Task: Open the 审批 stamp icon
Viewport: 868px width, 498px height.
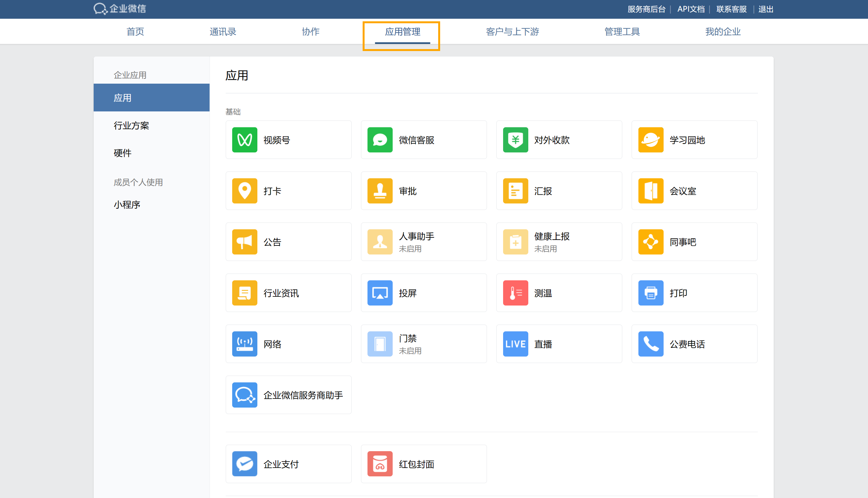Action: click(x=380, y=191)
